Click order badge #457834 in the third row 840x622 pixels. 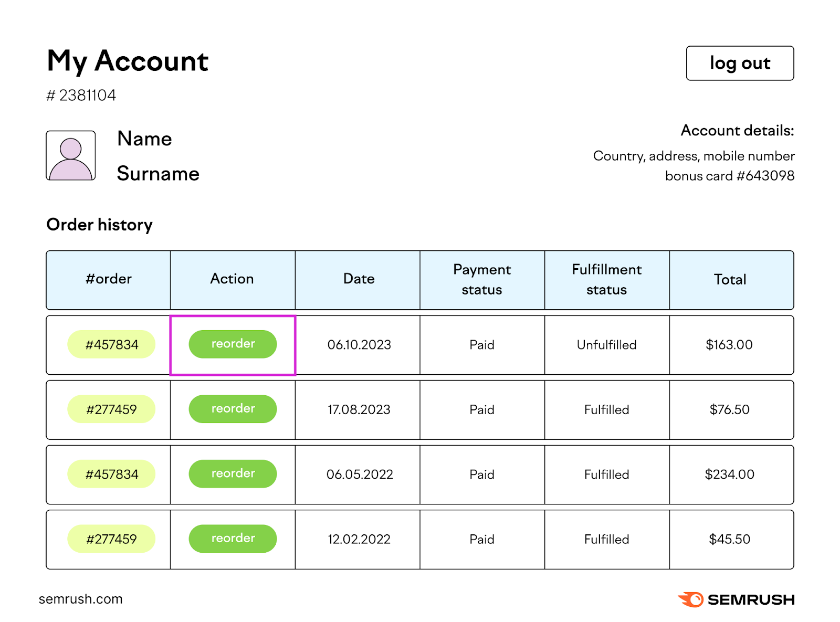click(111, 473)
